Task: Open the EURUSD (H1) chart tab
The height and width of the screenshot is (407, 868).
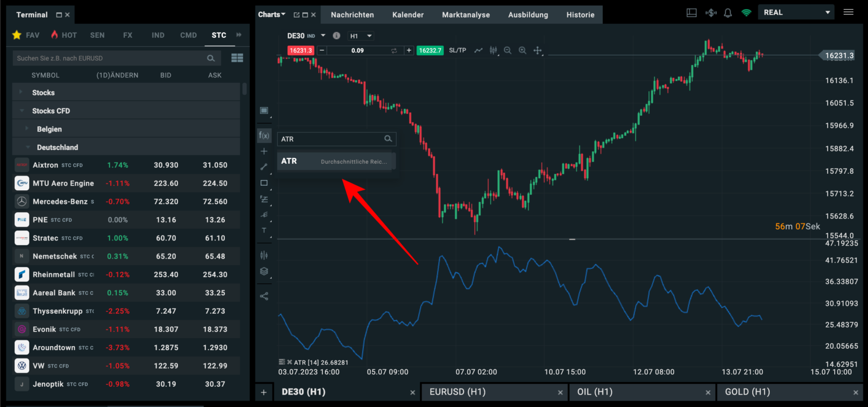Action: point(457,392)
